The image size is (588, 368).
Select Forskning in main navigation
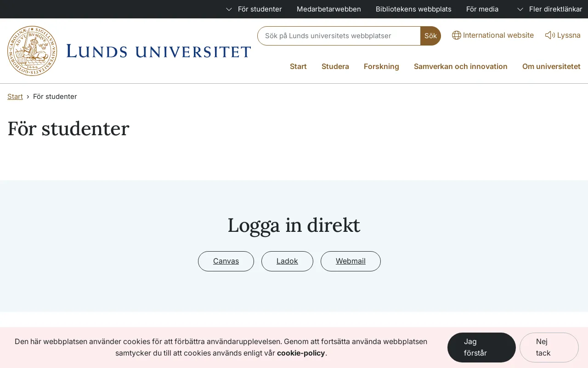click(381, 66)
